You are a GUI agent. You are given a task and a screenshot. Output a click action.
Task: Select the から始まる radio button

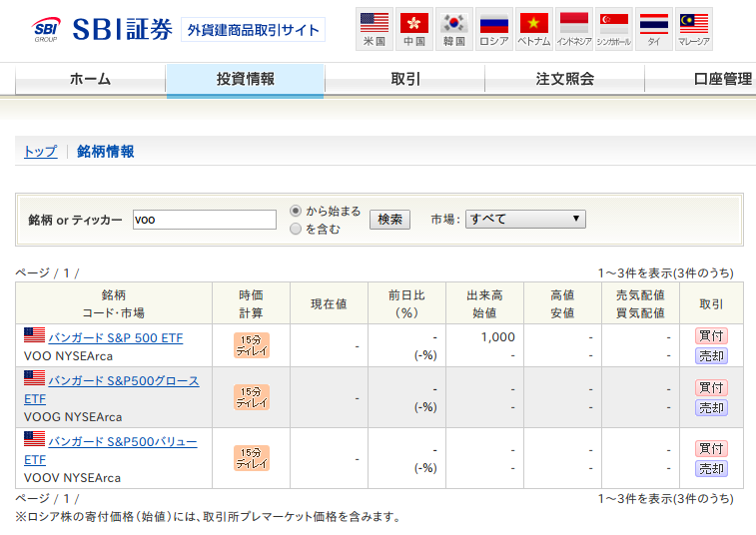pyautogui.click(x=296, y=211)
